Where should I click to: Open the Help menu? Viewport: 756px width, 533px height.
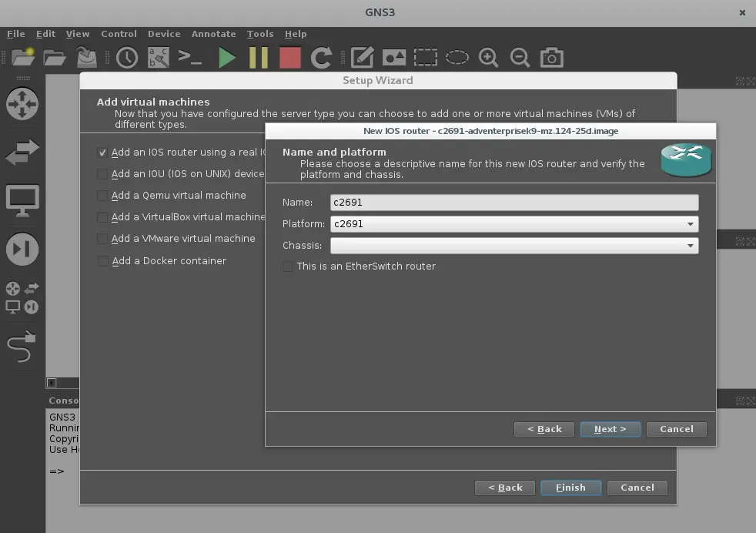coord(296,34)
